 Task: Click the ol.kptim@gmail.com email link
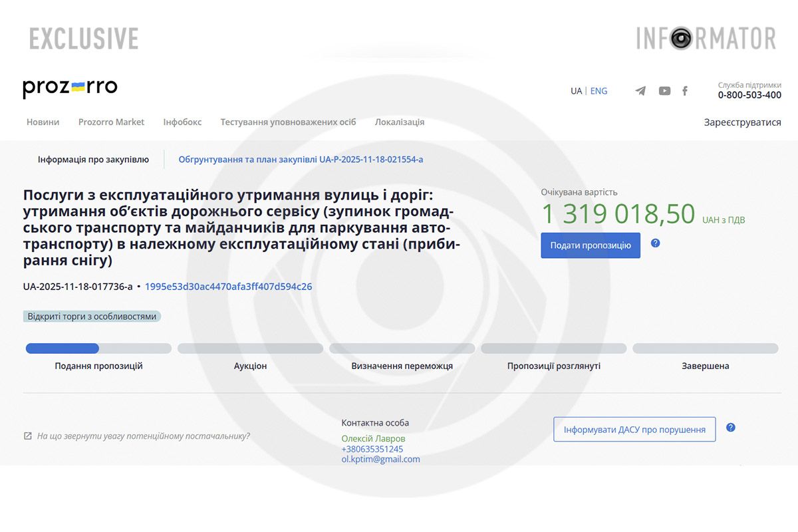click(x=380, y=459)
